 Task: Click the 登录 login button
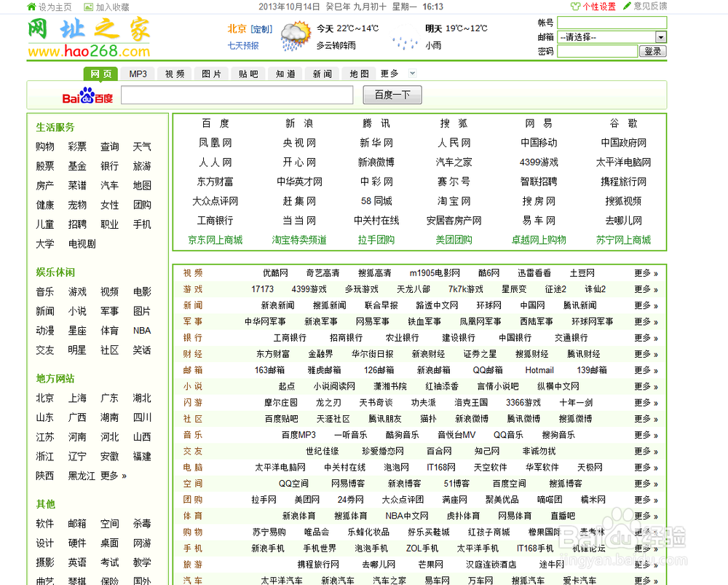[652, 50]
